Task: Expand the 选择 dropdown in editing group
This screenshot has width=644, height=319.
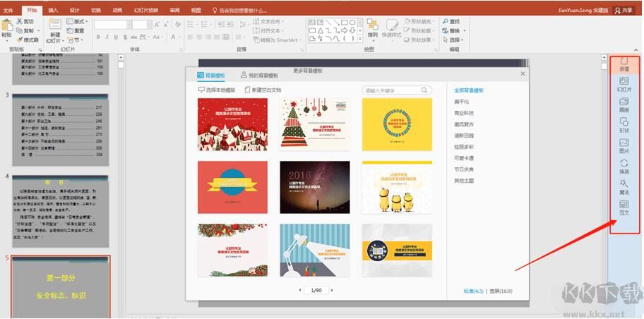Action: [x=454, y=40]
